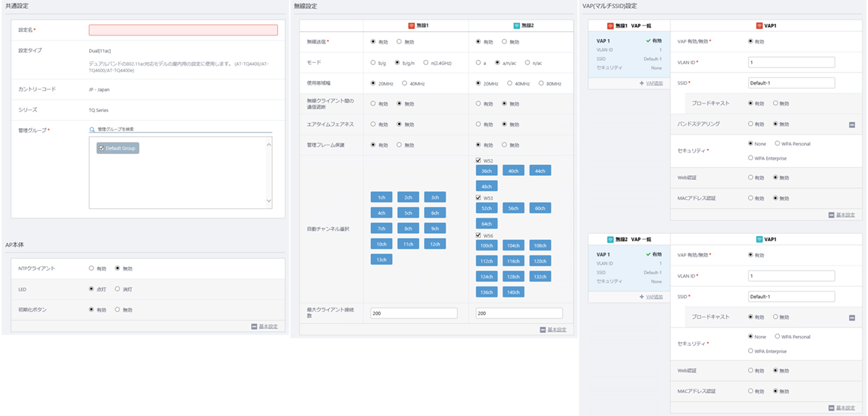
Task: Click the magnifier icon in 管理グループ search
Action: point(93,129)
